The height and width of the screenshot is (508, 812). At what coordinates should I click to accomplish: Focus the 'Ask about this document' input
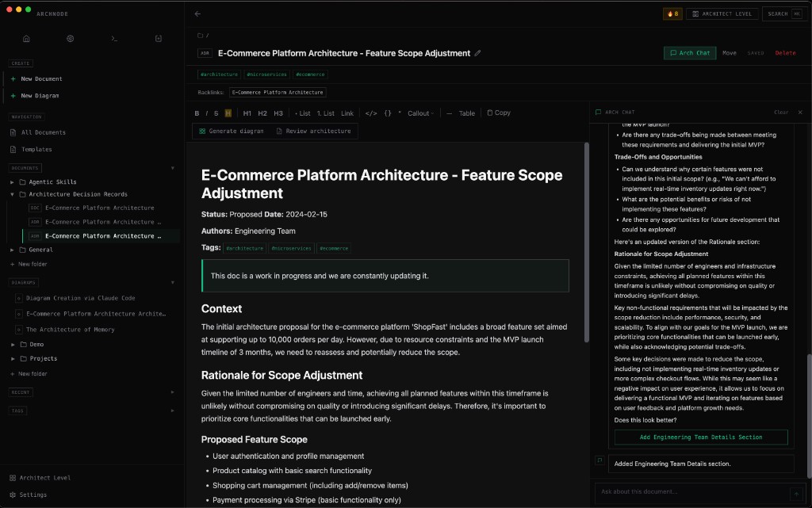[691, 491]
